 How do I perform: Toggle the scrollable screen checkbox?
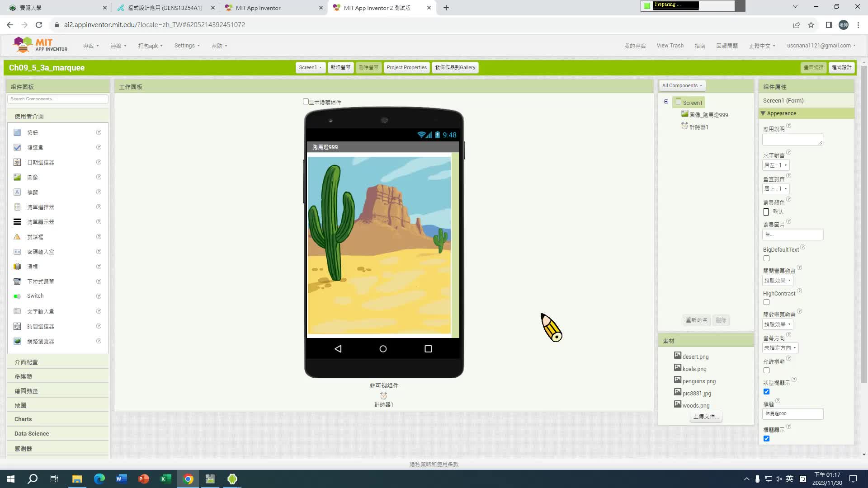(766, 371)
